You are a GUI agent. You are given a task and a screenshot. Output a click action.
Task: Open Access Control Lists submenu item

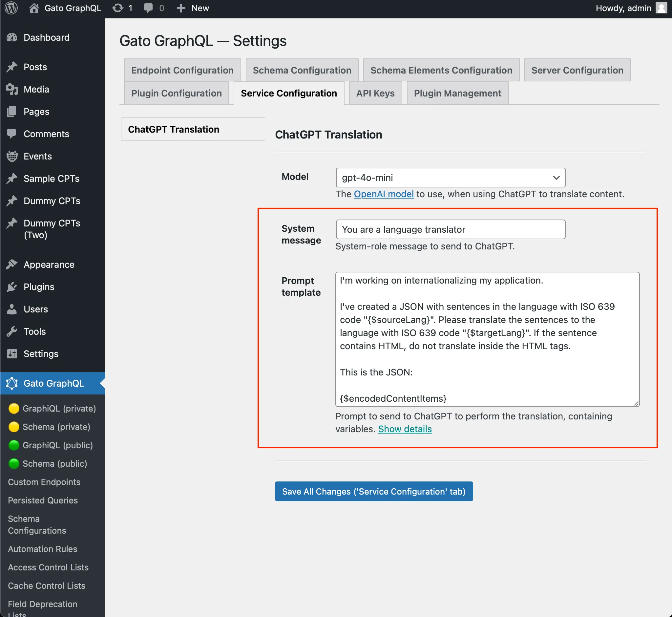pos(48,567)
